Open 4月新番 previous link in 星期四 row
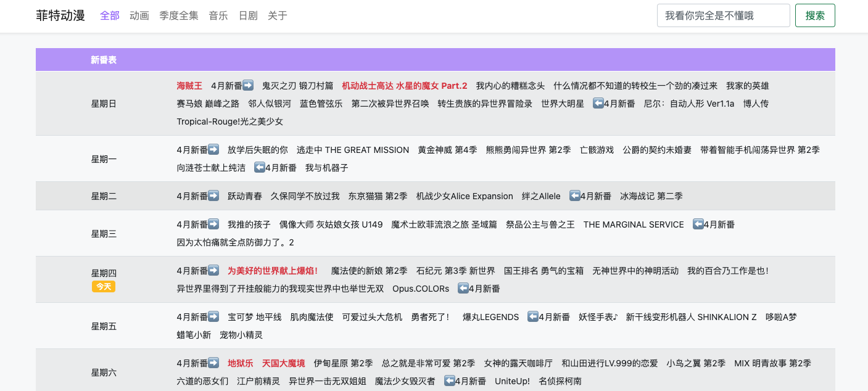The width and height of the screenshot is (868, 391). [x=479, y=289]
